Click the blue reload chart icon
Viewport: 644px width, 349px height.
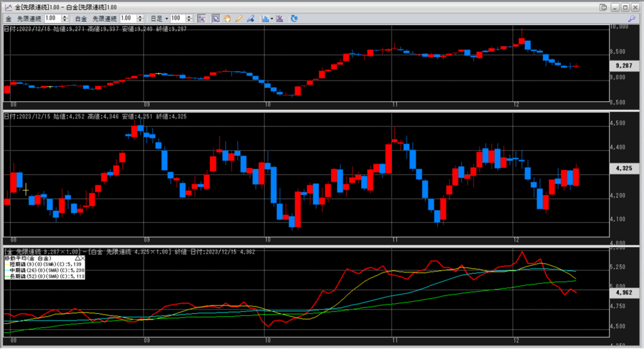pos(294,18)
